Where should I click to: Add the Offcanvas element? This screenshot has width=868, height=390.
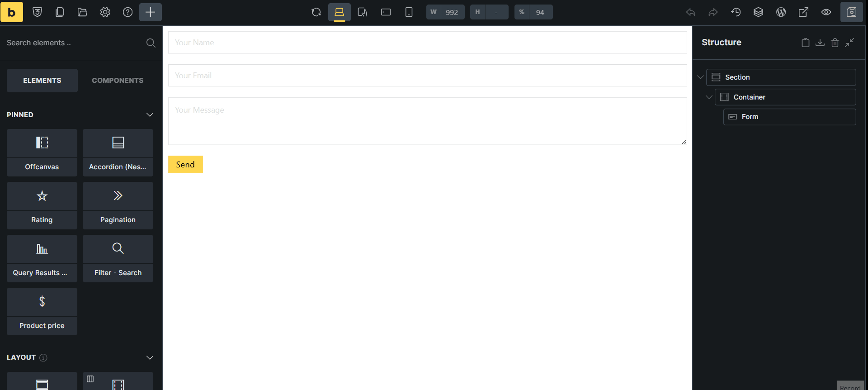(42, 152)
